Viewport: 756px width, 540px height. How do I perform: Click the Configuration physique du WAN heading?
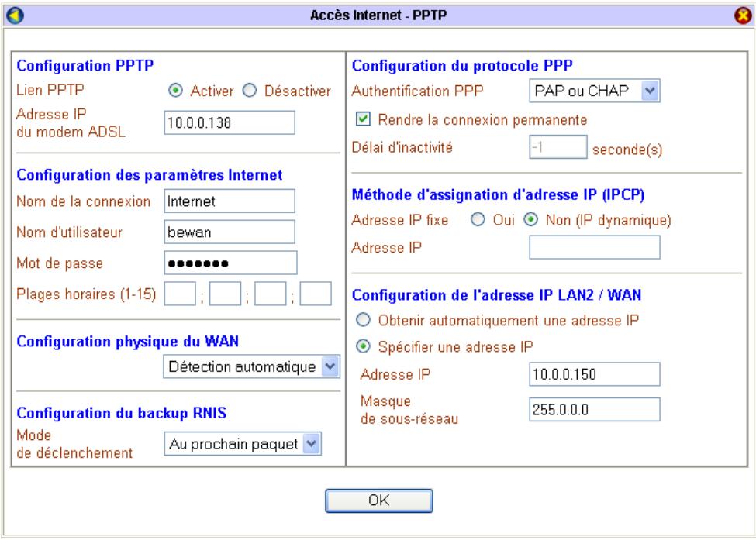click(128, 342)
